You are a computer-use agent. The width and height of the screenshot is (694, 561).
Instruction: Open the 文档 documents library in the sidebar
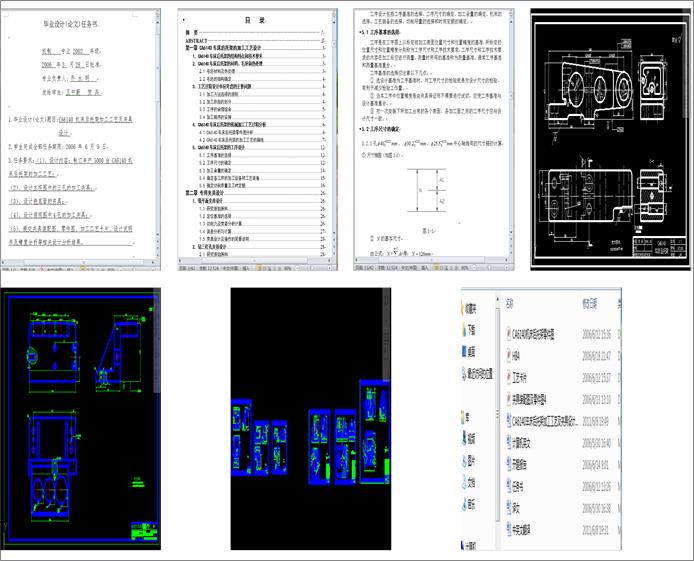point(469,482)
